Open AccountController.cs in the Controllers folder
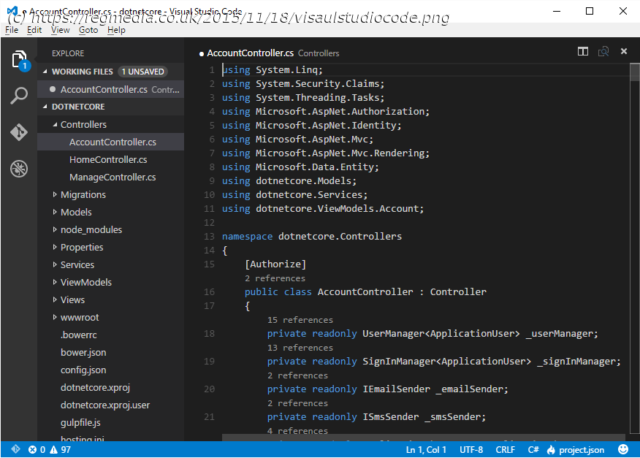The height and width of the screenshot is (458, 640). tap(113, 142)
